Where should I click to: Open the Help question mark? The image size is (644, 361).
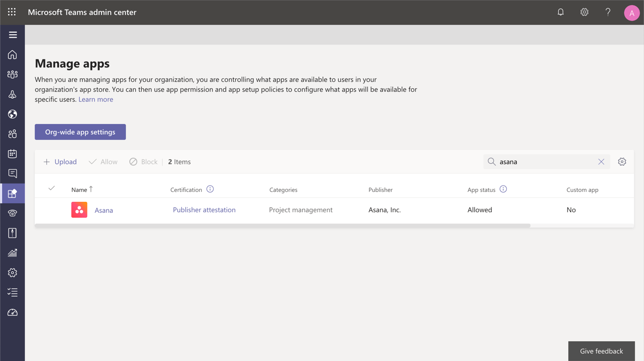pos(608,12)
